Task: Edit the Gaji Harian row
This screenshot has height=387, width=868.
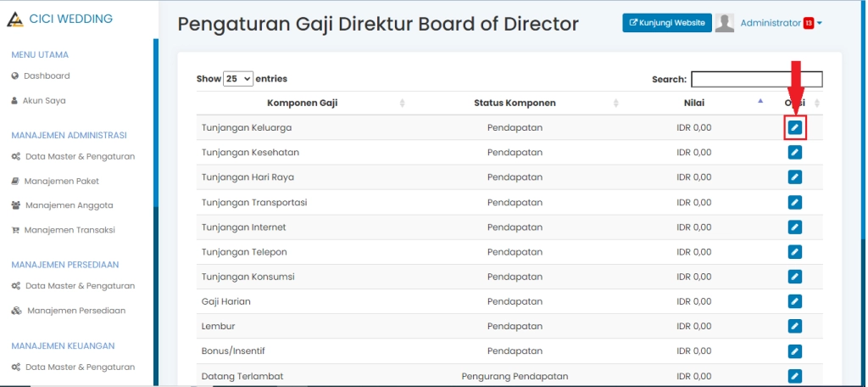Action: 795,301
